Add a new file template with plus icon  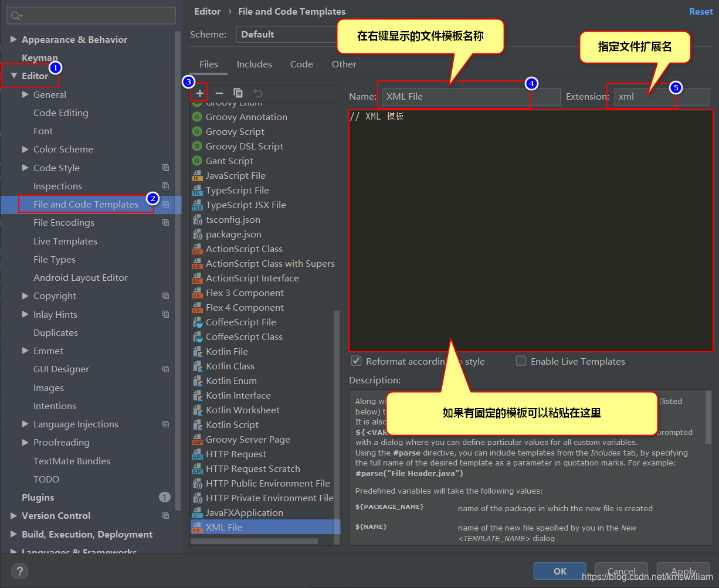(x=200, y=93)
